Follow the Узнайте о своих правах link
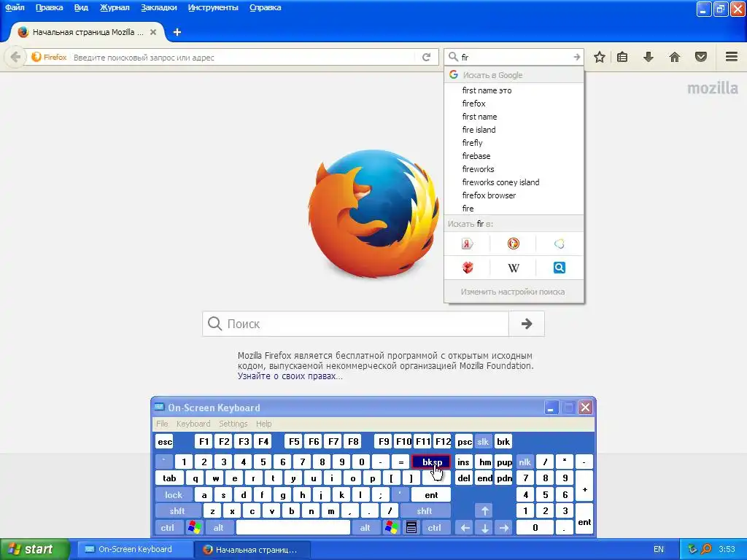The width and height of the screenshot is (747, 560). 290,376
